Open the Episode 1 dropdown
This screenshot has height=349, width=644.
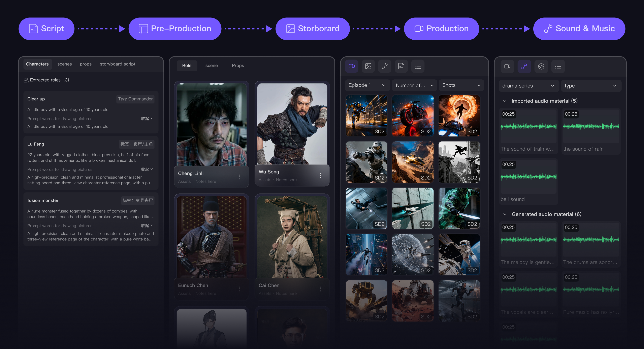tap(367, 85)
